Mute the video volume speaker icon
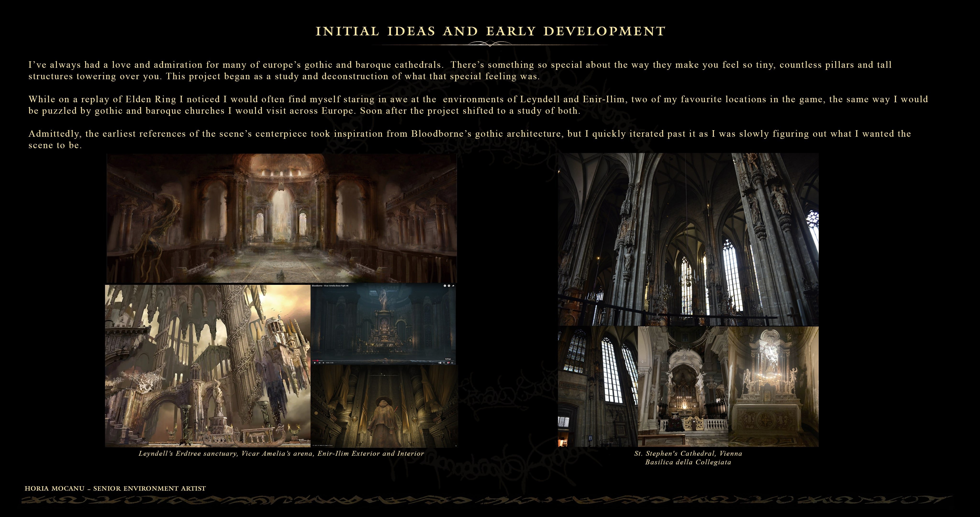 pos(323,363)
